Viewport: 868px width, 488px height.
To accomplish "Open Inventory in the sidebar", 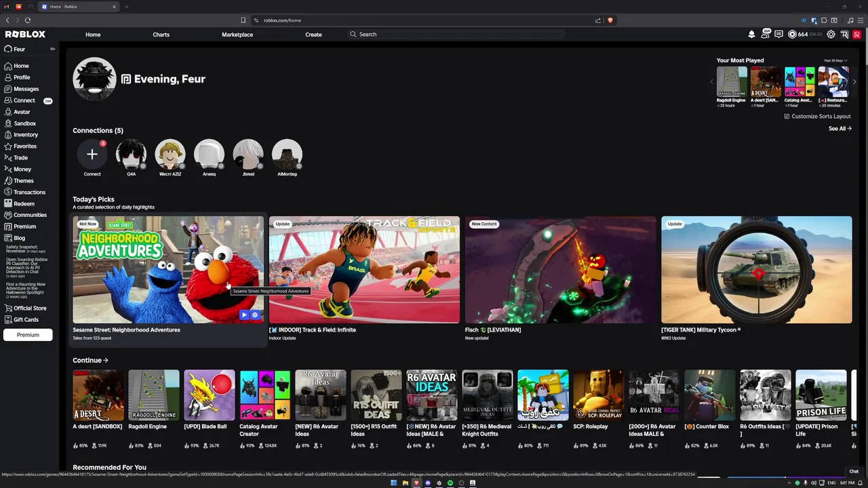I will [21, 135].
